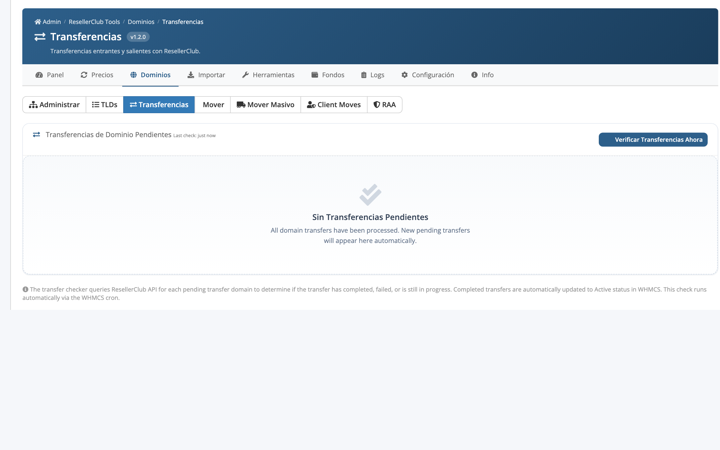Click the gear icon on Configuración tab
Screen dimensions: 720x450
(405, 75)
